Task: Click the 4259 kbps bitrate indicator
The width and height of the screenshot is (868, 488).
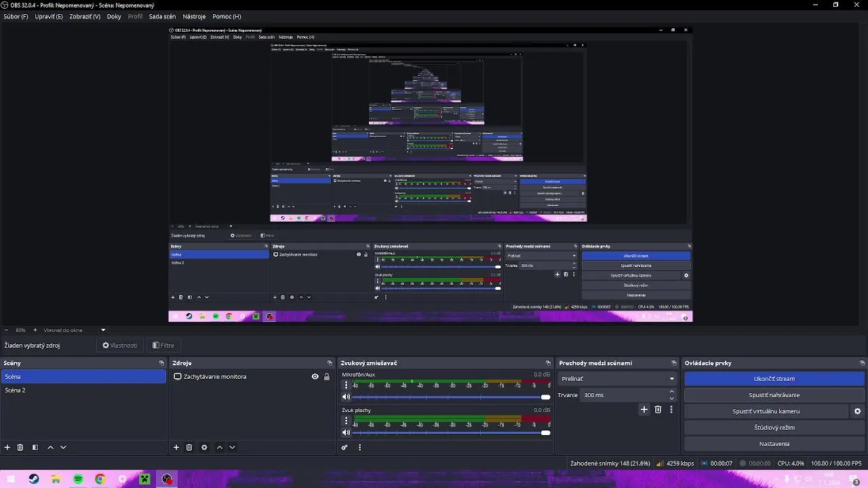Action: point(675,464)
